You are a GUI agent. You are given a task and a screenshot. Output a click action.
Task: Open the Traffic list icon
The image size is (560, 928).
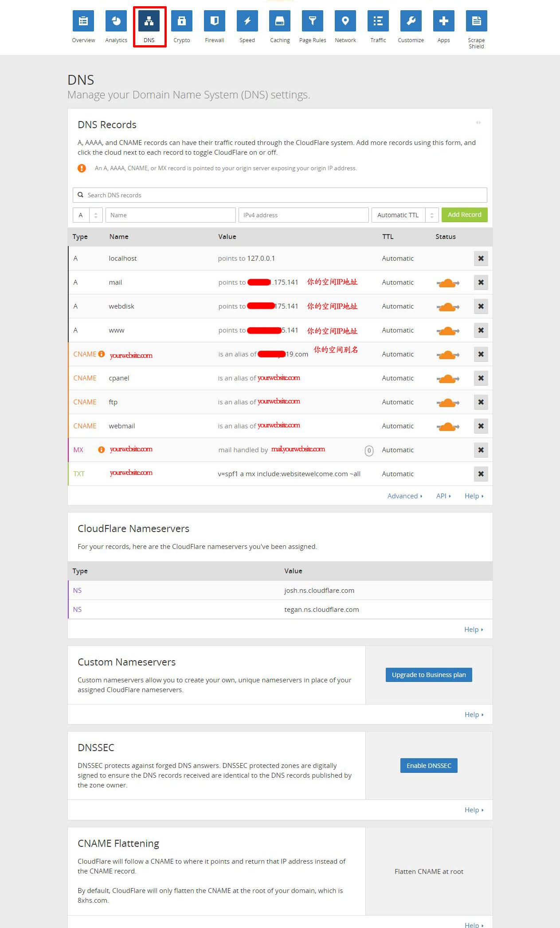(378, 21)
